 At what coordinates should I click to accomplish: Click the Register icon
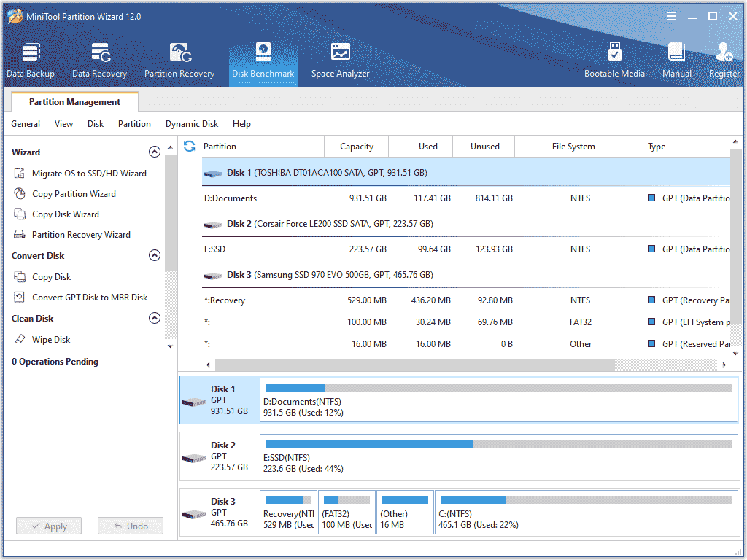[x=723, y=58]
